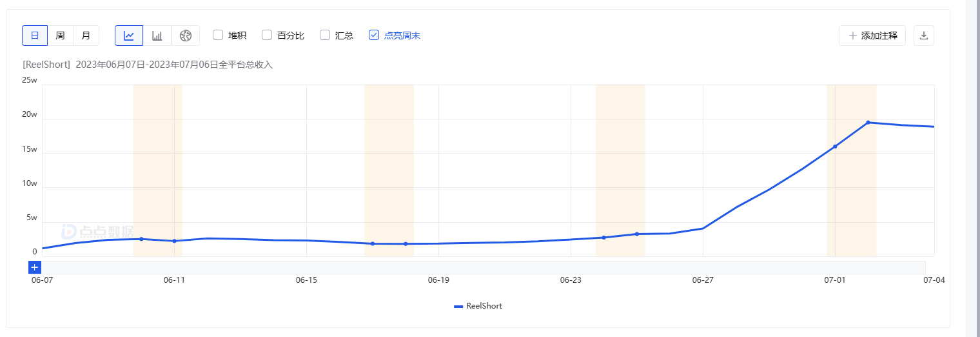Screen dimensions: 980x337
Task: Click the peak data point near 07-02
Action: pos(868,122)
